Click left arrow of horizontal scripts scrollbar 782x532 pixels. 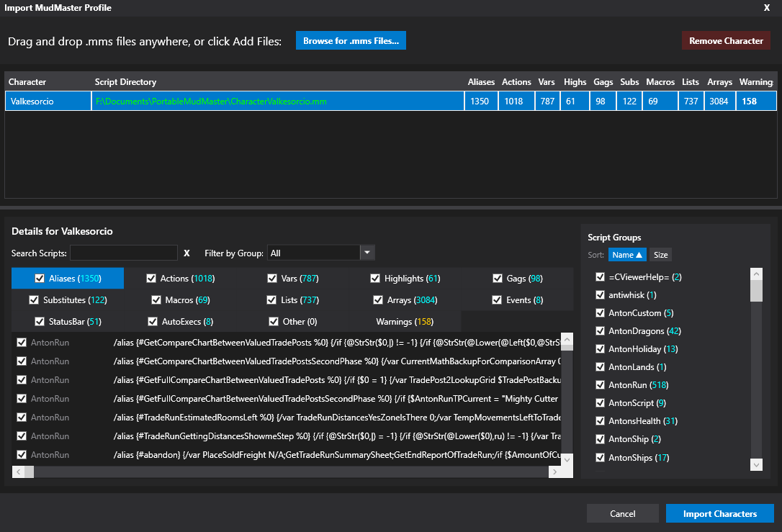point(18,472)
